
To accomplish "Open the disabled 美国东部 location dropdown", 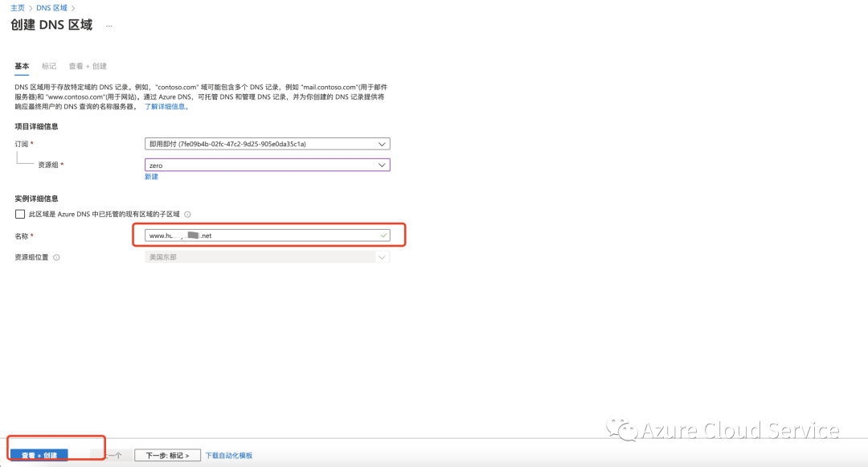I will (268, 256).
